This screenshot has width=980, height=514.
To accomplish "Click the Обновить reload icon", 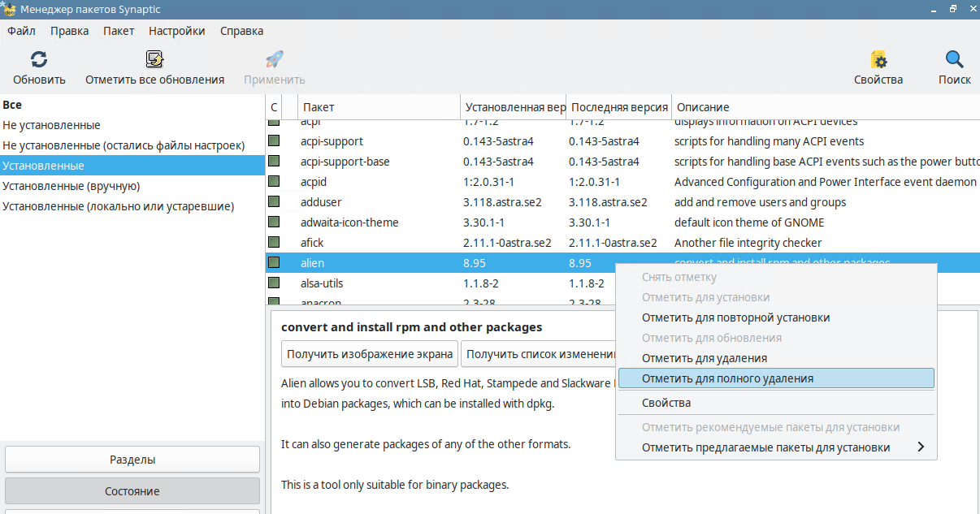I will [x=39, y=59].
